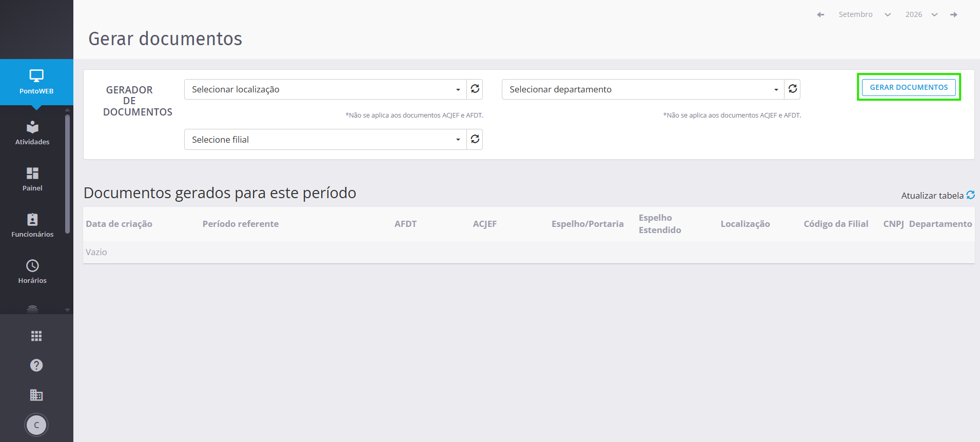Open the company building icon
The image size is (980, 442).
coord(36,395)
